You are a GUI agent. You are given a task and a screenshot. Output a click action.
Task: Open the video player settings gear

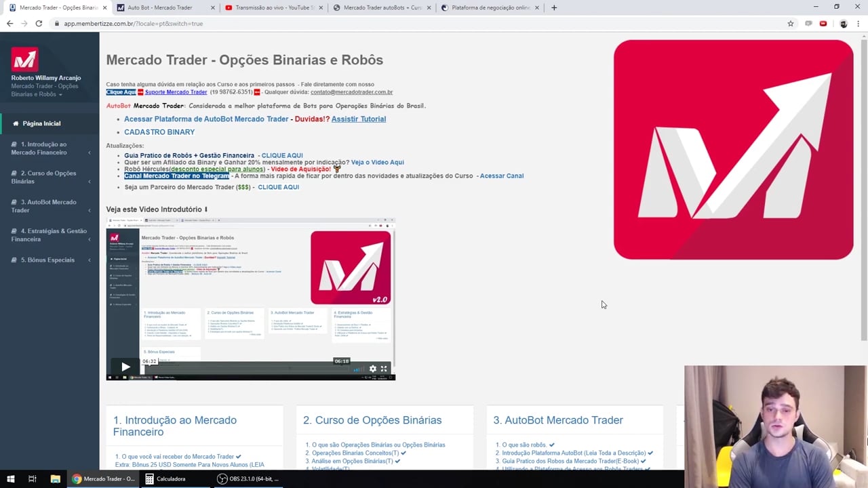point(372,369)
